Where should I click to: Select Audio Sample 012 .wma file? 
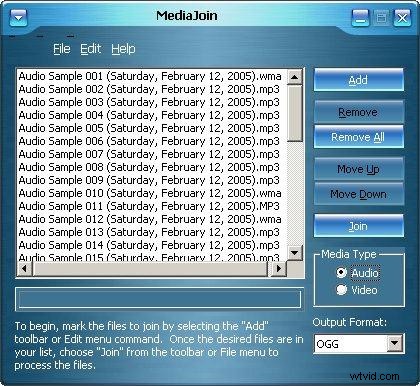[150, 219]
